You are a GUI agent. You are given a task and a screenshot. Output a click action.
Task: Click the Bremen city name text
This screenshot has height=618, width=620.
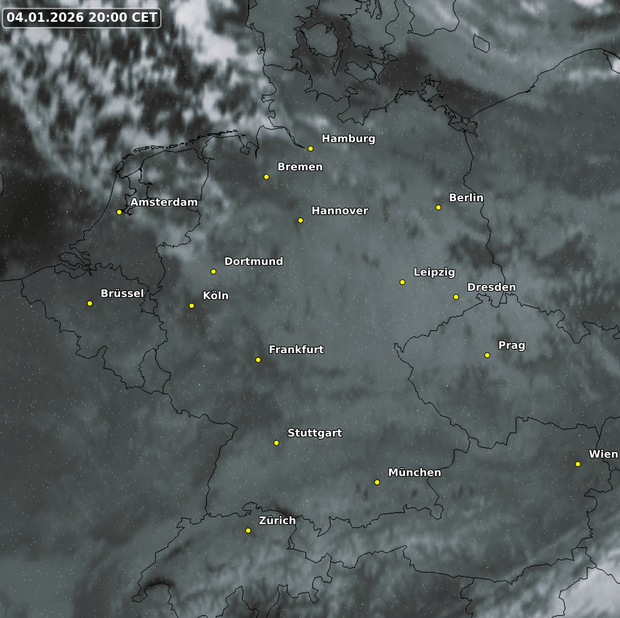tap(300, 167)
